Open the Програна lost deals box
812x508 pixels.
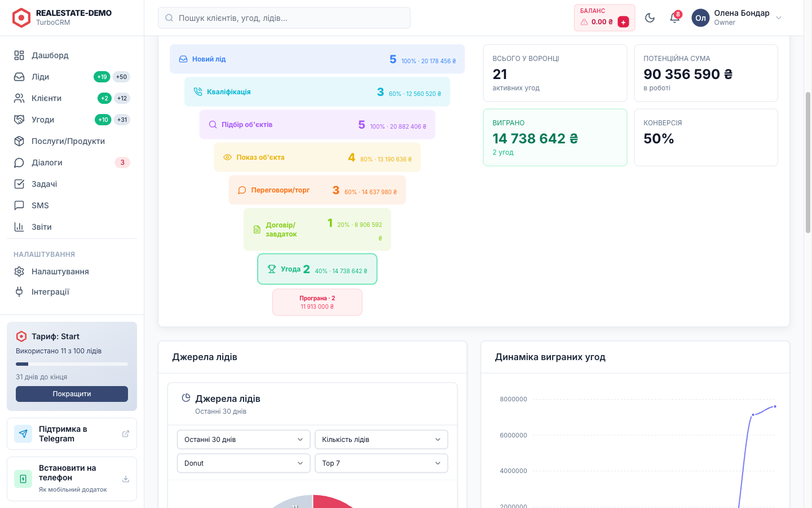tap(317, 303)
